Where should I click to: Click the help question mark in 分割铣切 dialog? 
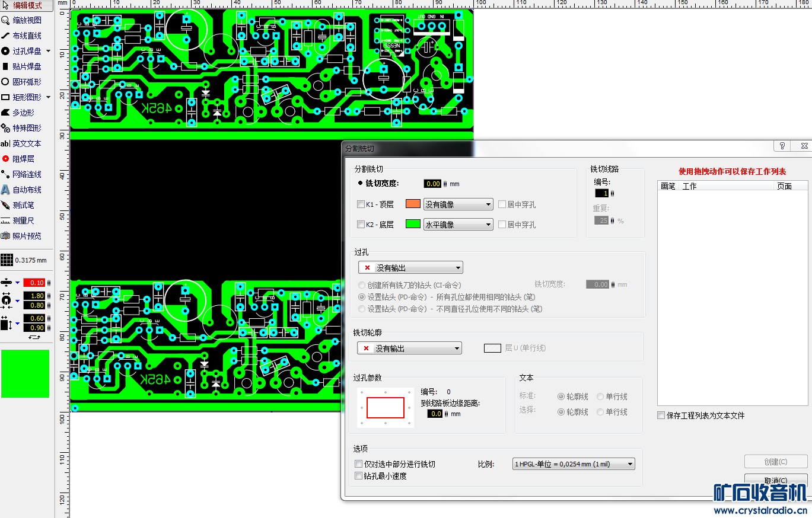[782, 146]
